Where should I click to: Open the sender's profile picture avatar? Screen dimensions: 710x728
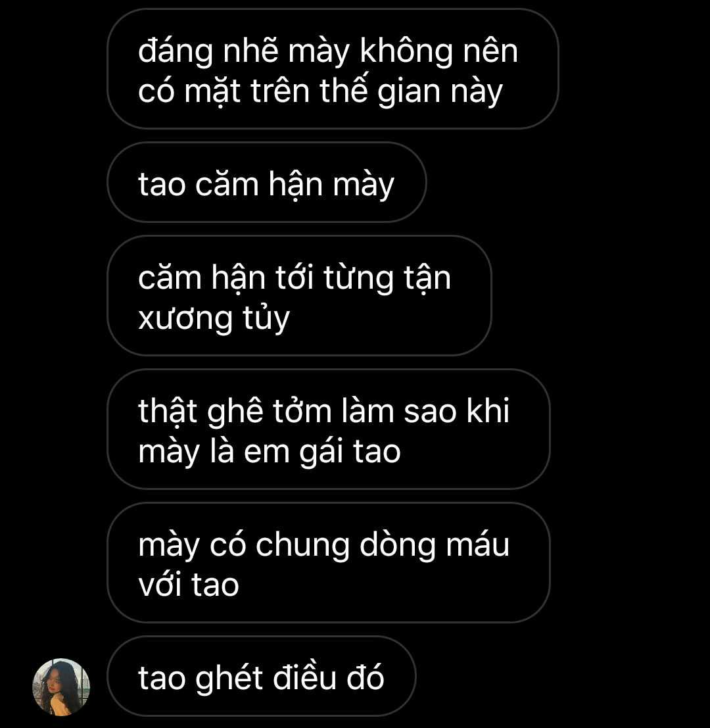[60, 687]
